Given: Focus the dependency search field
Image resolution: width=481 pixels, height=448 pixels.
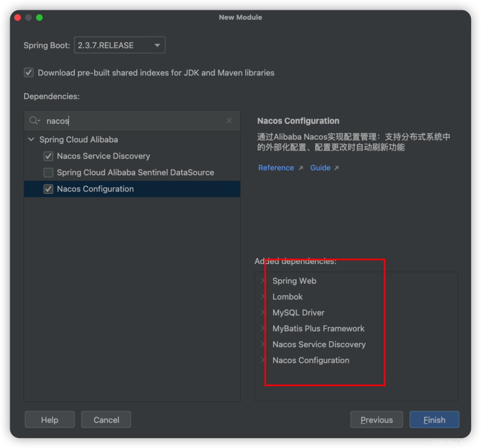Looking at the screenshot, I should click(132, 121).
